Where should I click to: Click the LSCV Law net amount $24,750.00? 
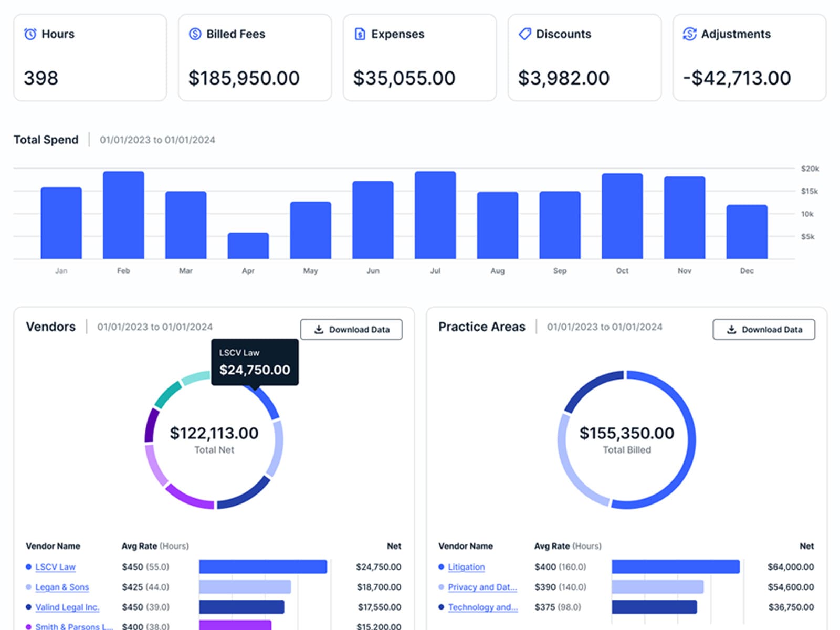379,567
